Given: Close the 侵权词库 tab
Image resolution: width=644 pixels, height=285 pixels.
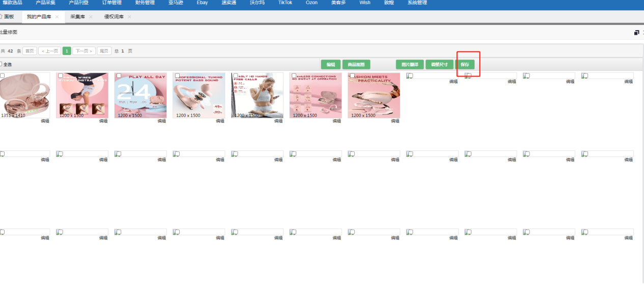Looking at the screenshot, I should point(129,17).
